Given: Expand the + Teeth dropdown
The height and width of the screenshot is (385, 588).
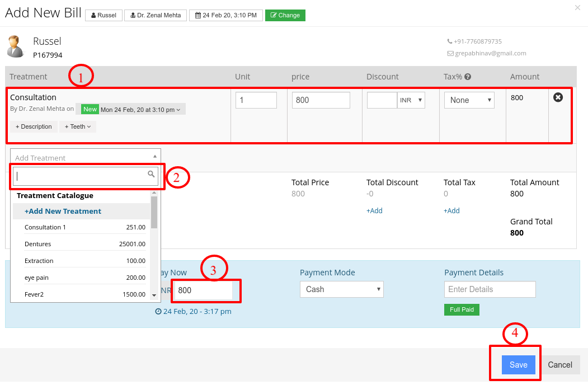Looking at the screenshot, I should [78, 127].
